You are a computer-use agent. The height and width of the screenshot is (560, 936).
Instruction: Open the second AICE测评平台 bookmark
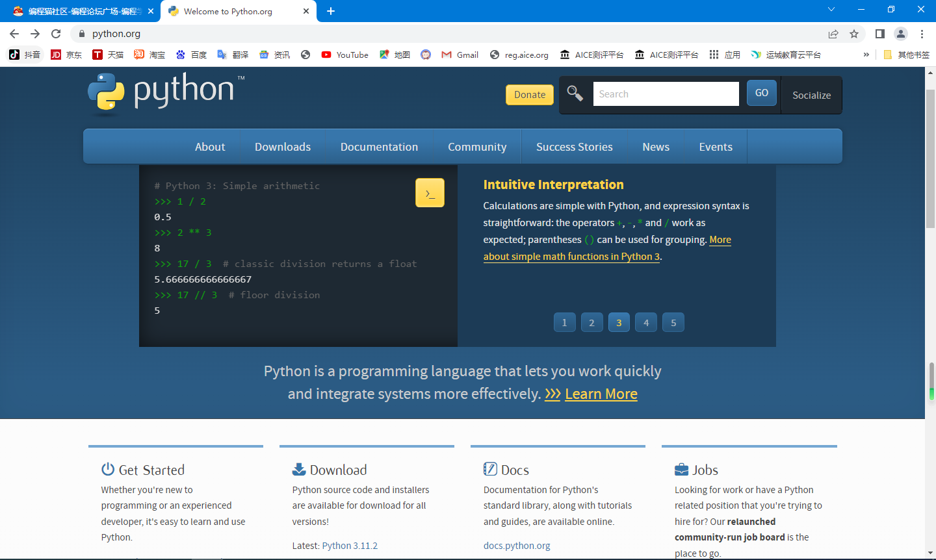click(x=666, y=55)
